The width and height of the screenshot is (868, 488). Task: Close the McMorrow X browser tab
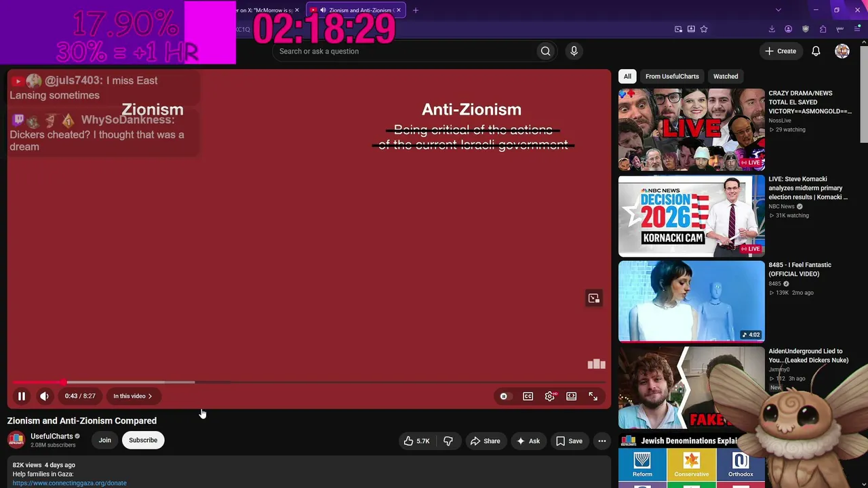[297, 10]
